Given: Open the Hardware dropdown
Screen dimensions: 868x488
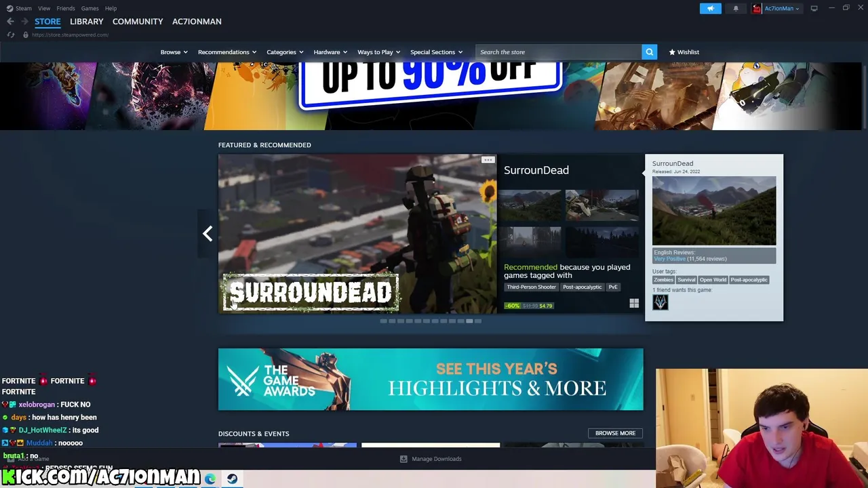Looking at the screenshot, I should click(330, 52).
